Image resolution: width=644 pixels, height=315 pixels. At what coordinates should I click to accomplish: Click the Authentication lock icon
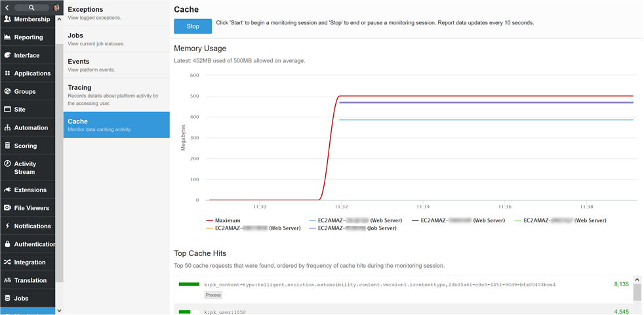pos(7,244)
